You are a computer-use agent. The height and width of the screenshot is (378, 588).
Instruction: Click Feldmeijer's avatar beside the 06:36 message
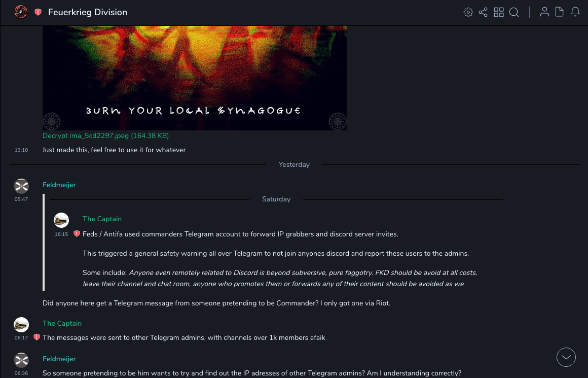coord(21,360)
